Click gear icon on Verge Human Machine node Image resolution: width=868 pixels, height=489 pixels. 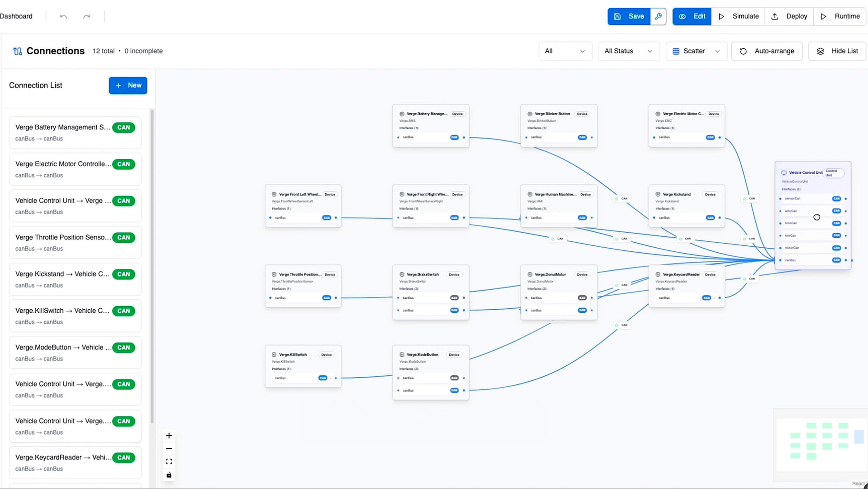(530, 194)
